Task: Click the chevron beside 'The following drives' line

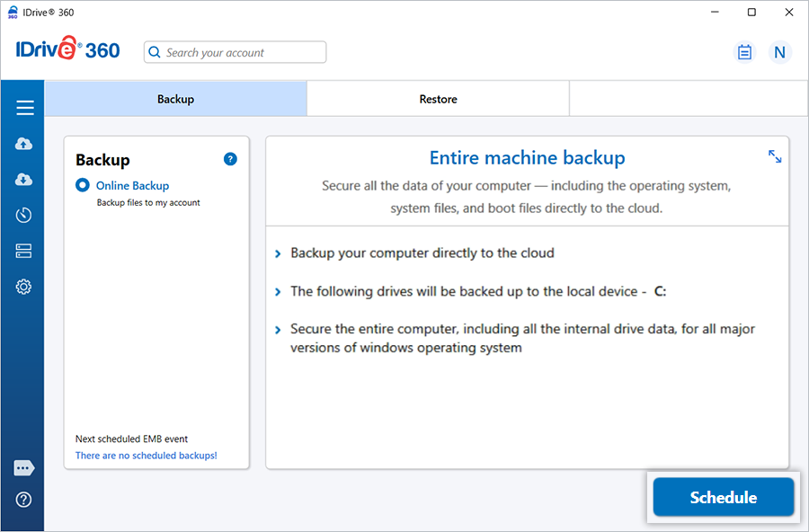Action: coord(278,293)
